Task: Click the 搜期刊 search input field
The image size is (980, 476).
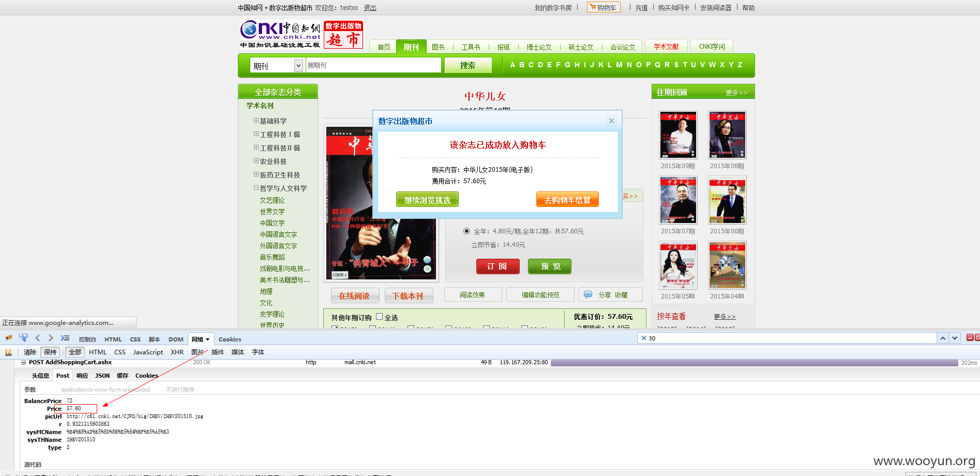Action: coord(373,65)
